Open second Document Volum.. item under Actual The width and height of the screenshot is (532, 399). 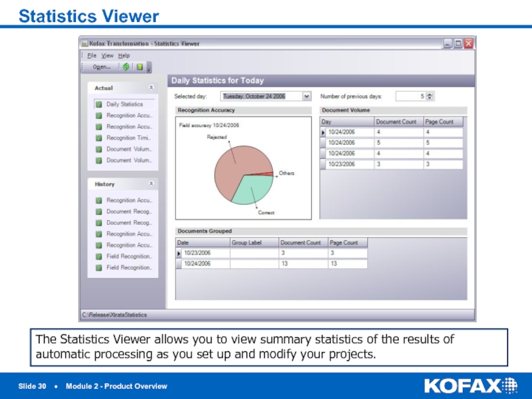click(x=124, y=160)
